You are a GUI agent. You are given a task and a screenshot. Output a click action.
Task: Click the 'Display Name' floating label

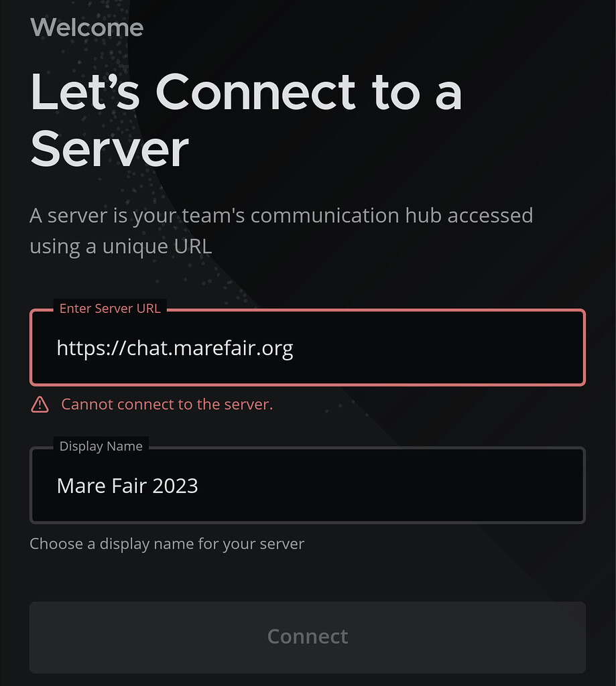click(x=101, y=446)
